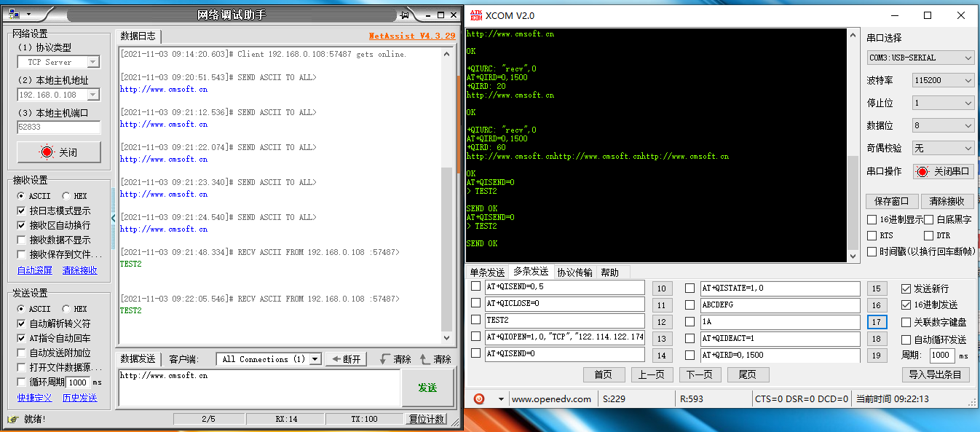Switch to the 单条发送 tab
Image resolution: width=980 pixels, height=432 pixels.
point(486,272)
